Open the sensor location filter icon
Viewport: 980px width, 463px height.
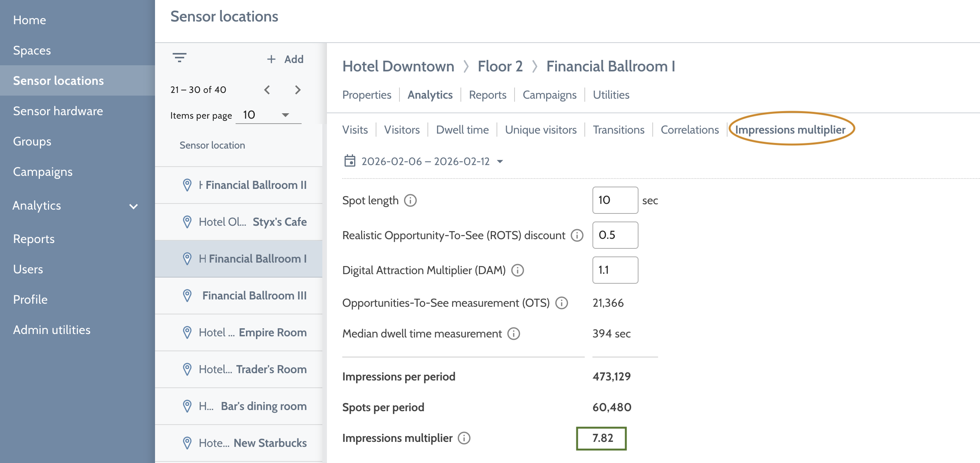(179, 58)
